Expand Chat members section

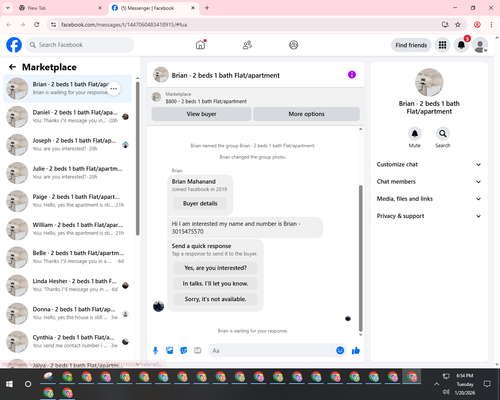(x=429, y=182)
